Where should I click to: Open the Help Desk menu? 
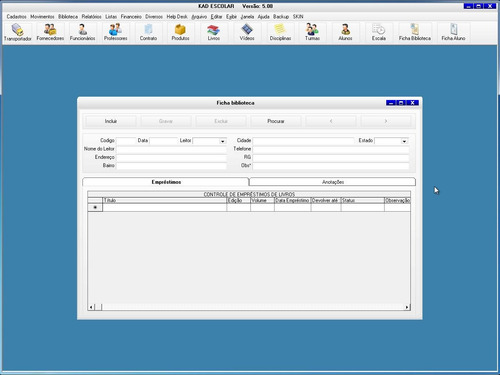[177, 16]
